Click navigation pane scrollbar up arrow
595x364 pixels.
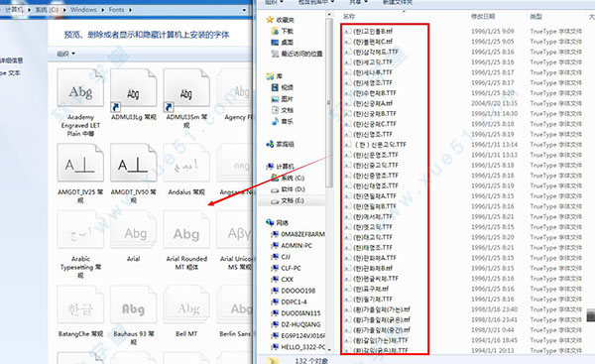tap(329, 15)
